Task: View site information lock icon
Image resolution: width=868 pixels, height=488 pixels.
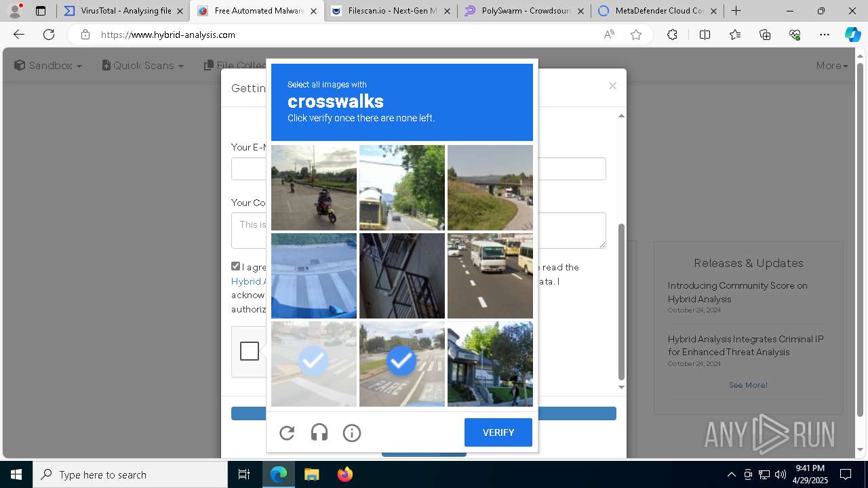Action: tap(85, 35)
